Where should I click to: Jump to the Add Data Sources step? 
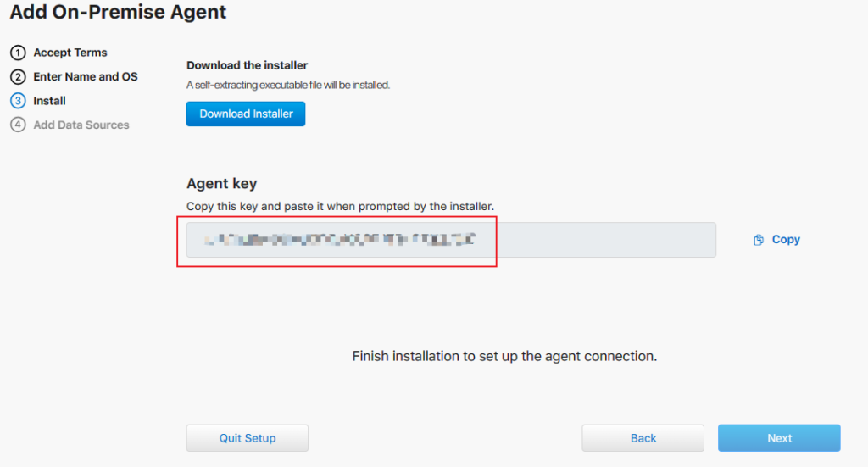tap(81, 125)
